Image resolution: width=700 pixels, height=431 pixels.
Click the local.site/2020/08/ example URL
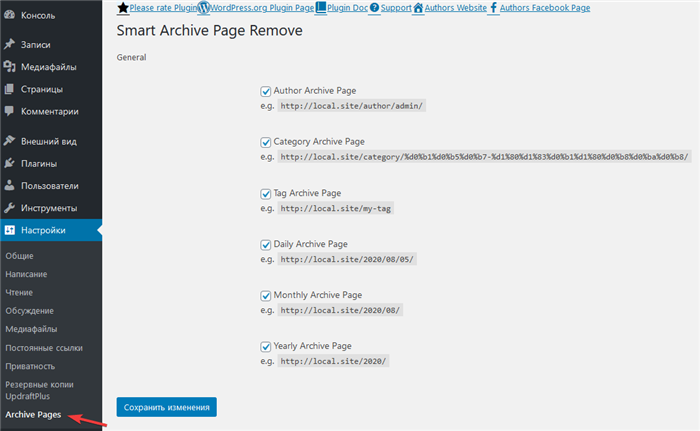coord(340,310)
